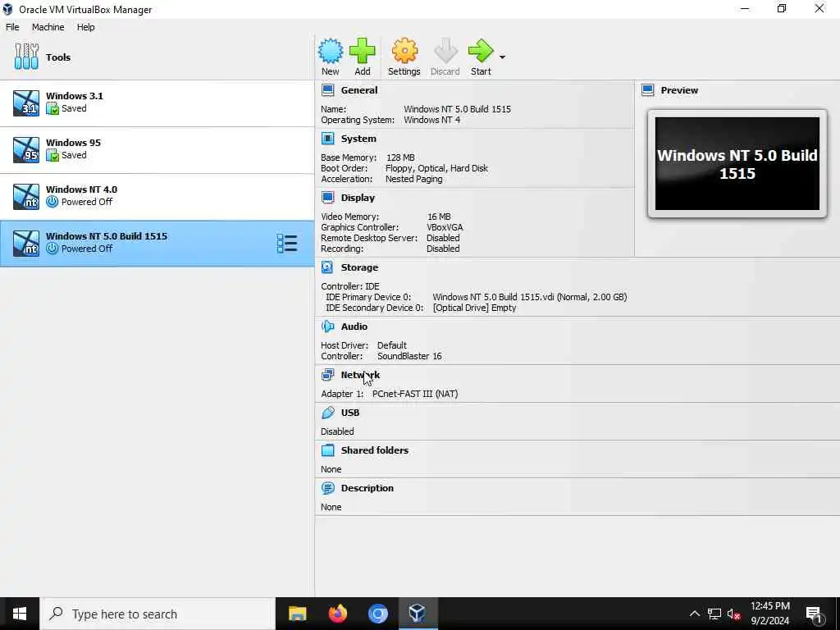Open the Shared folders heading link
Viewport: 840px width, 630px height.
[374, 450]
